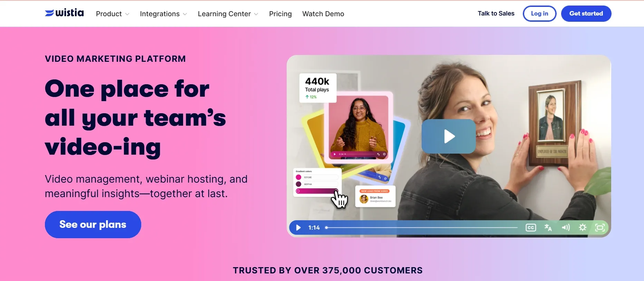Mute the video using the volume icon
The width and height of the screenshot is (644, 281).
point(566,227)
